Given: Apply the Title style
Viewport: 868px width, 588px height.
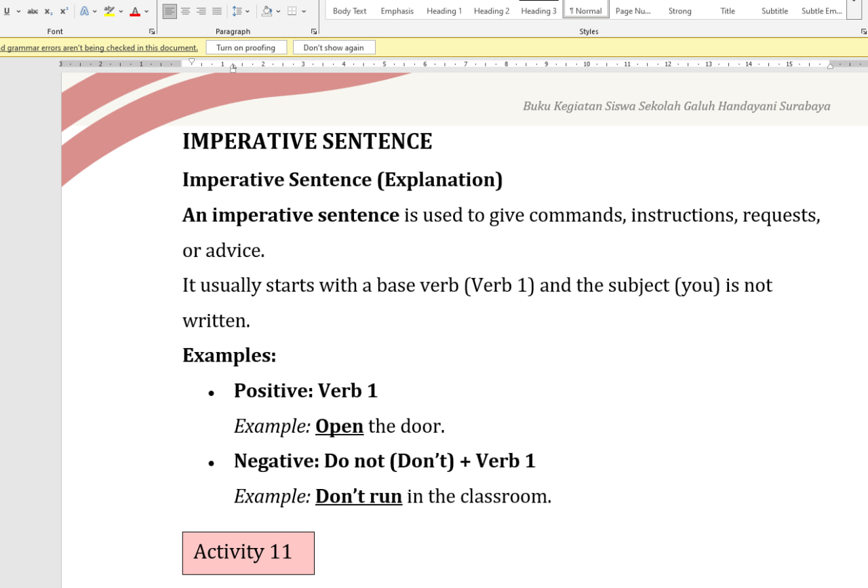Looking at the screenshot, I should point(728,10).
